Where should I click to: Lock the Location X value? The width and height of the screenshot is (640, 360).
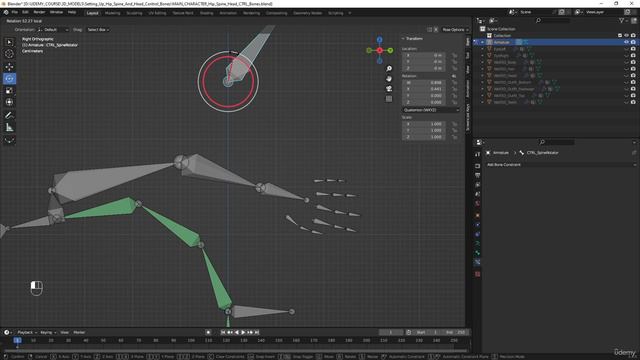(454, 55)
